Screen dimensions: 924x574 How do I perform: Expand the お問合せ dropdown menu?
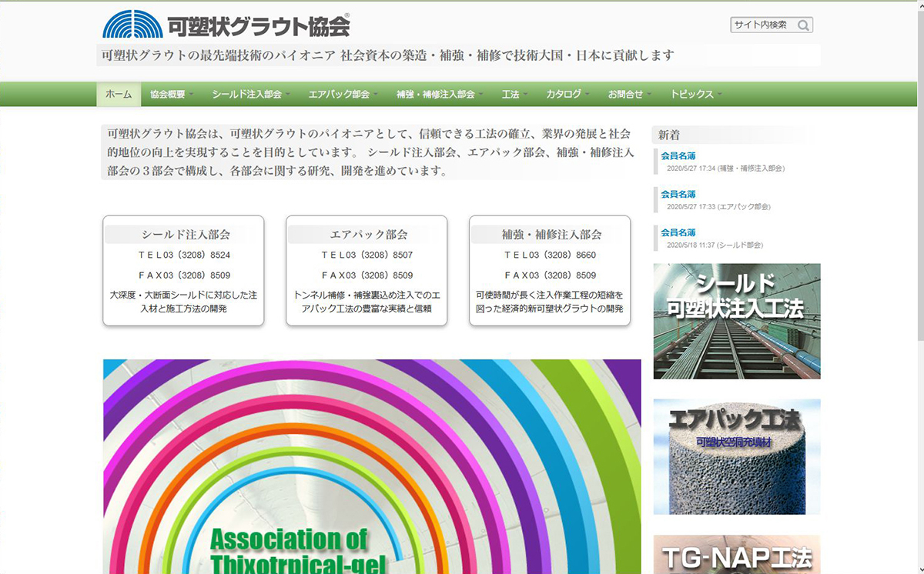click(x=629, y=95)
